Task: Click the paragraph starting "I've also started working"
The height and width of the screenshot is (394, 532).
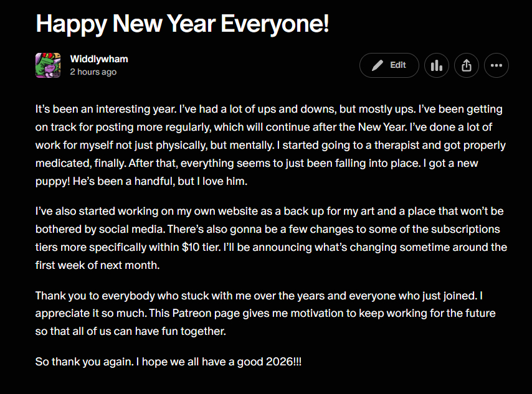Action: coord(269,229)
